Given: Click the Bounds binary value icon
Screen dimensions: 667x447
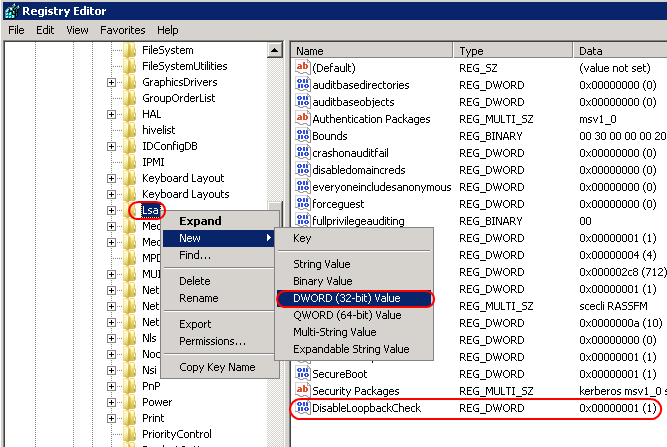Looking at the screenshot, I should [303, 135].
